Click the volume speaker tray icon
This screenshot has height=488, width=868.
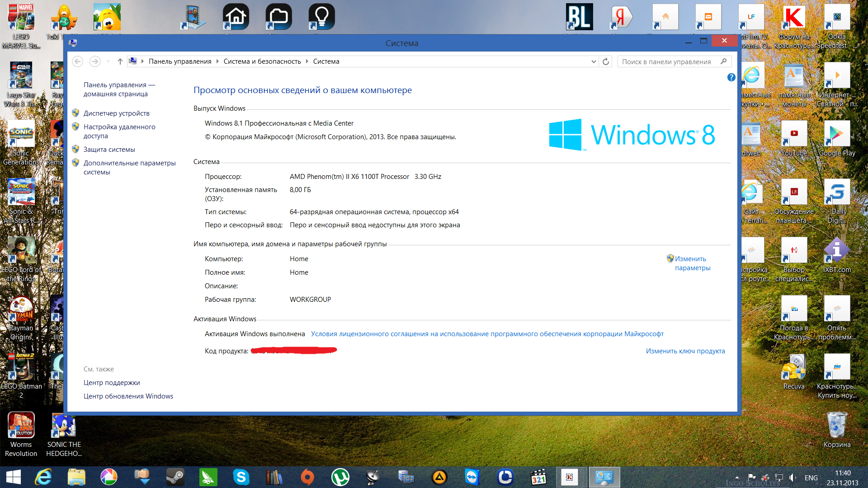[x=793, y=478]
